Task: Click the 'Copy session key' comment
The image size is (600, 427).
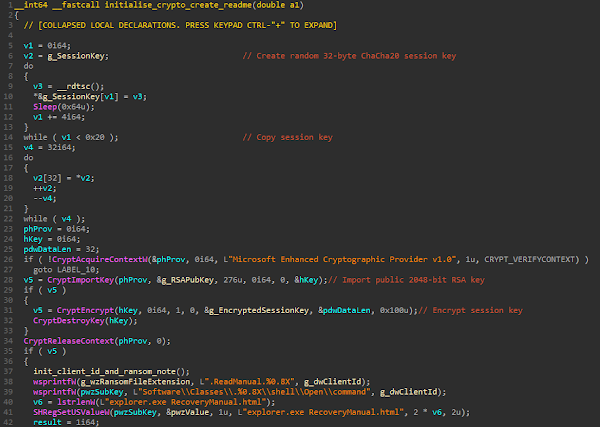Action: [x=288, y=137]
